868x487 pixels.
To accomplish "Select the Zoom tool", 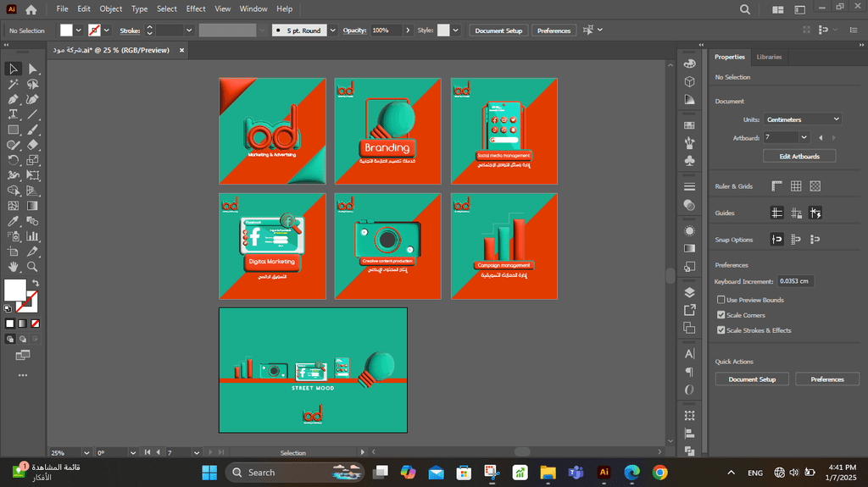I will pyautogui.click(x=33, y=267).
